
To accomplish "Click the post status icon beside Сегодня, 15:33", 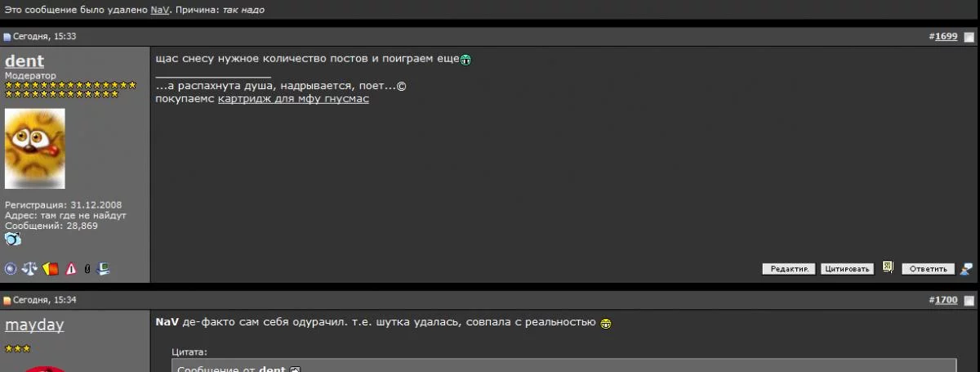I will [7, 37].
